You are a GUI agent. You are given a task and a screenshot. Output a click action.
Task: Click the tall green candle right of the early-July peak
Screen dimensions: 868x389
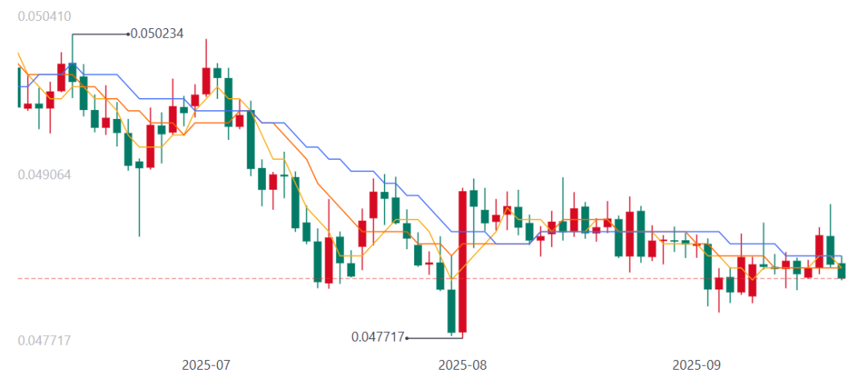(251, 139)
